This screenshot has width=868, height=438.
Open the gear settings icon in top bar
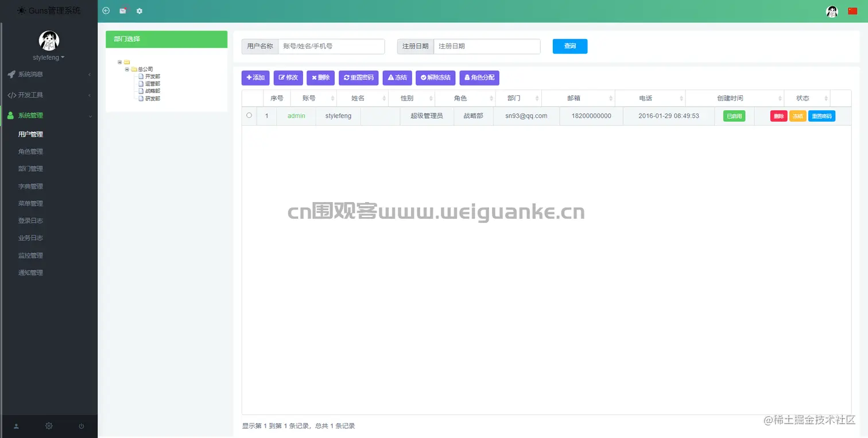coord(139,11)
